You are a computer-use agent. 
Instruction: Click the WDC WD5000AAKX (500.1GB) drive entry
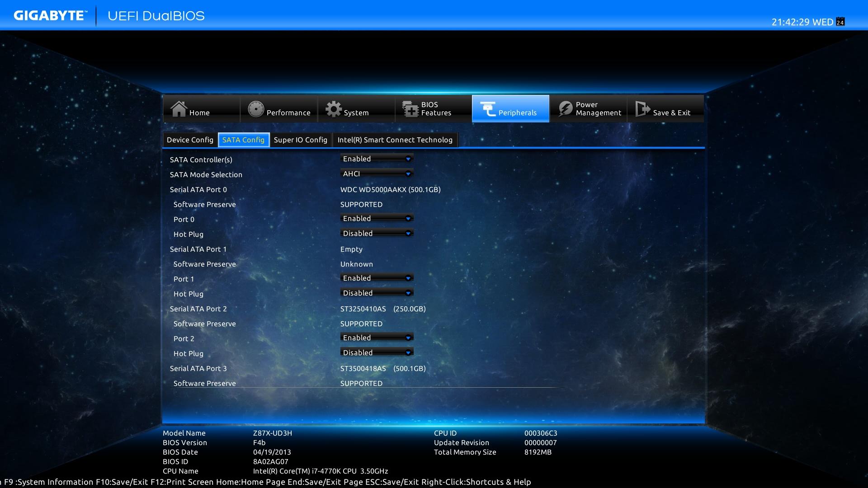(x=391, y=190)
